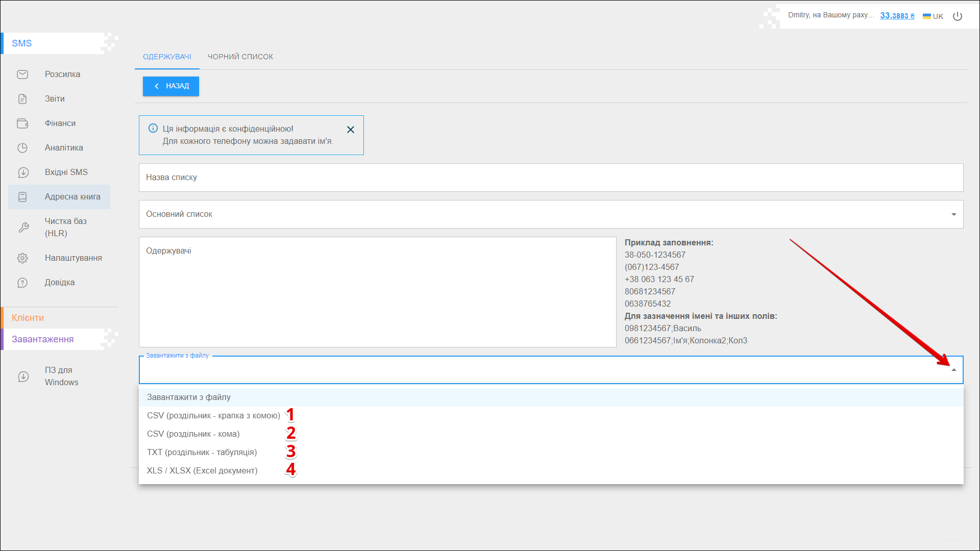This screenshot has width=980, height=551.
Task: Open Налаштування gear icon
Action: [x=22, y=258]
